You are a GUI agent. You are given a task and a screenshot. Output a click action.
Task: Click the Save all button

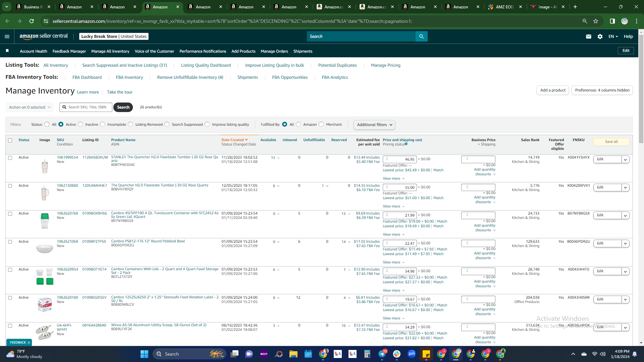coord(611,142)
